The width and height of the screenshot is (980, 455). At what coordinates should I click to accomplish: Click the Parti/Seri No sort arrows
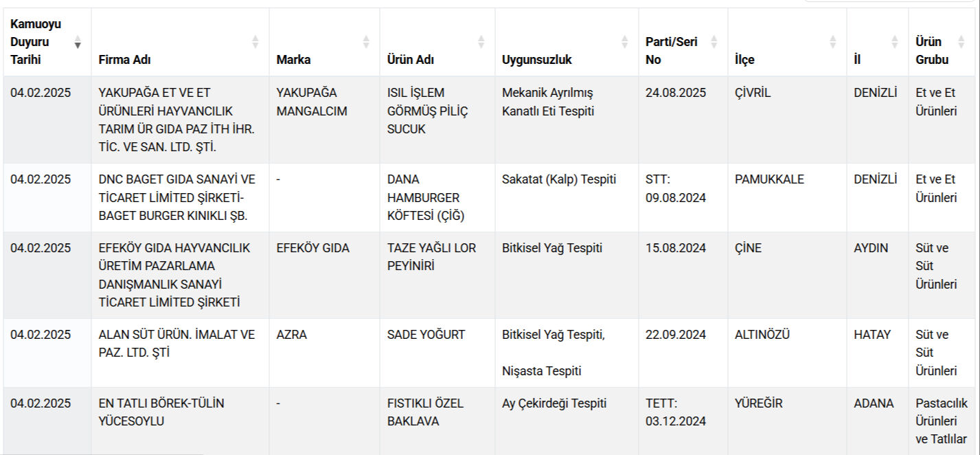[x=713, y=43]
